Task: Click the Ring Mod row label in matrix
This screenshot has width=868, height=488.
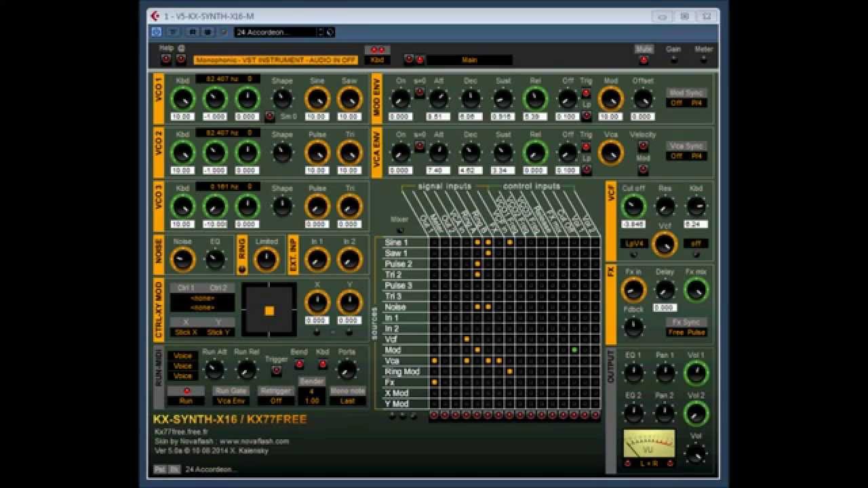Action: [402, 371]
